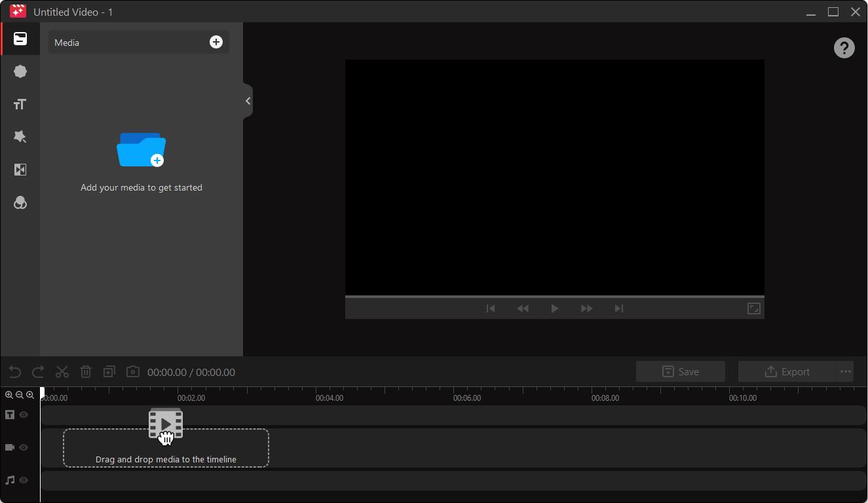Click the 00:04.00 timeline ruler mark
This screenshot has height=503, width=868.
click(330, 398)
